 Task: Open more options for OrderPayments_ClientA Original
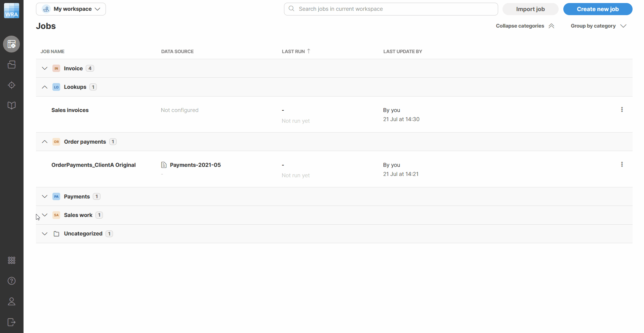[x=622, y=164]
